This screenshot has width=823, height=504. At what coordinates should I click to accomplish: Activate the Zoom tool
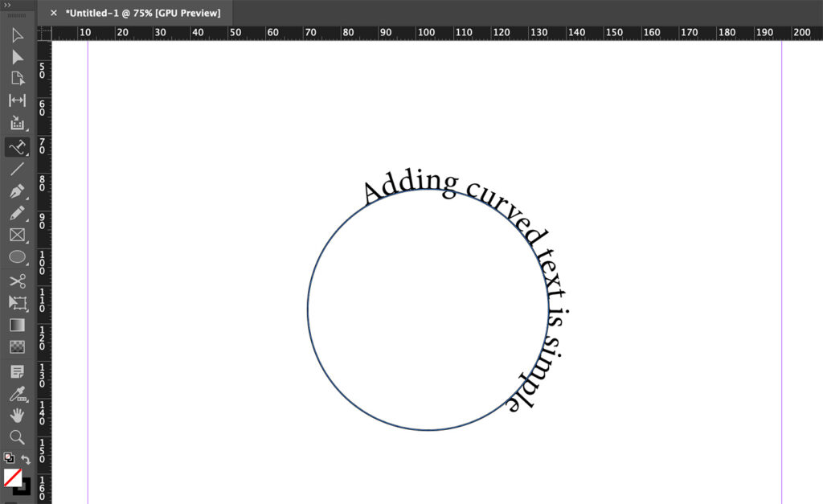tap(18, 437)
